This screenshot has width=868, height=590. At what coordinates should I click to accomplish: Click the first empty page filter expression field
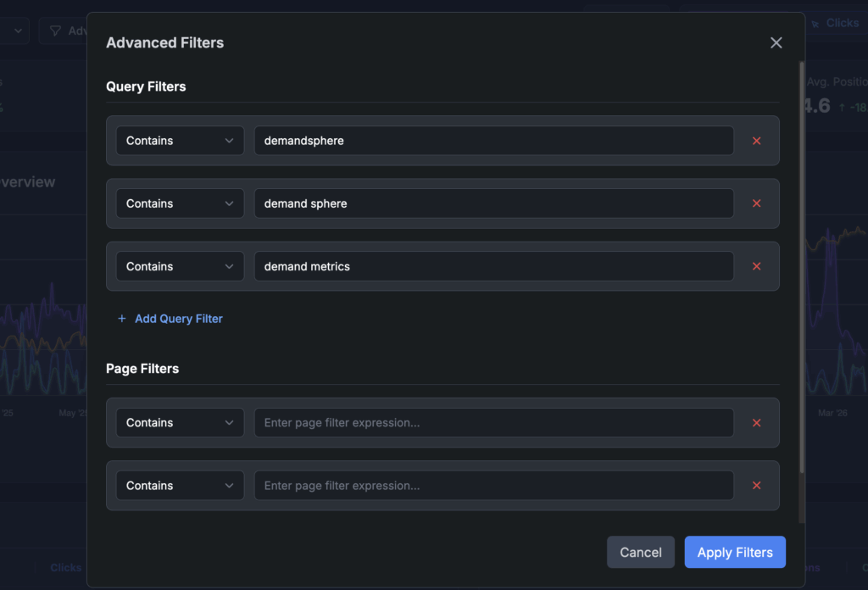[493, 423]
